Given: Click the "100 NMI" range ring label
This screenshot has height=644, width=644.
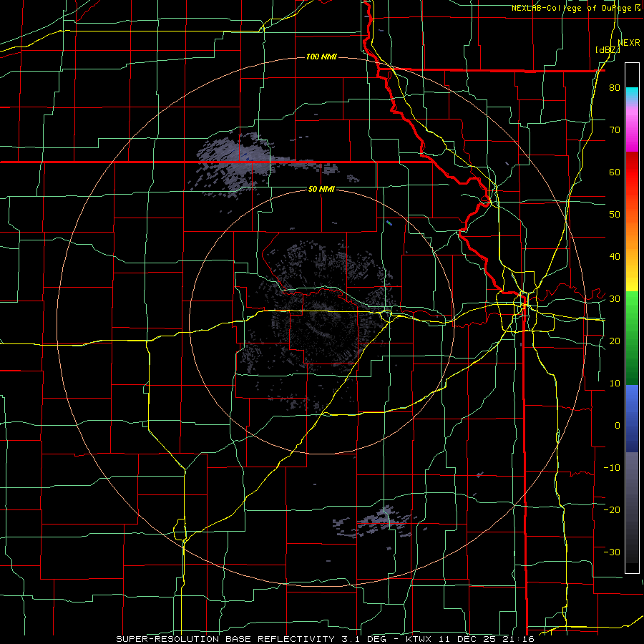Looking at the screenshot, I should (x=321, y=57).
